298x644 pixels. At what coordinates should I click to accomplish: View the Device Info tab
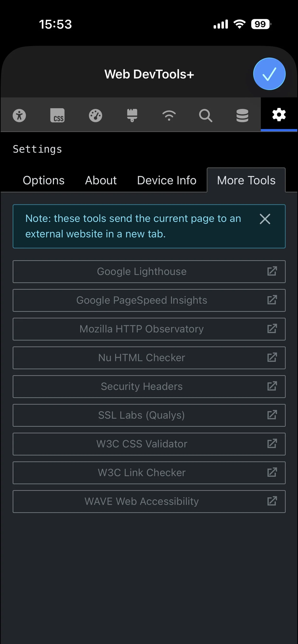(166, 180)
